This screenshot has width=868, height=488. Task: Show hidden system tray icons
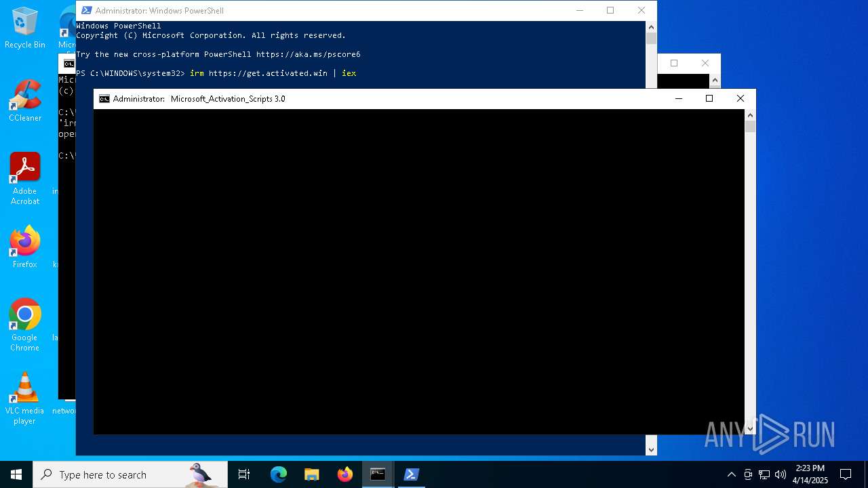[x=731, y=474]
